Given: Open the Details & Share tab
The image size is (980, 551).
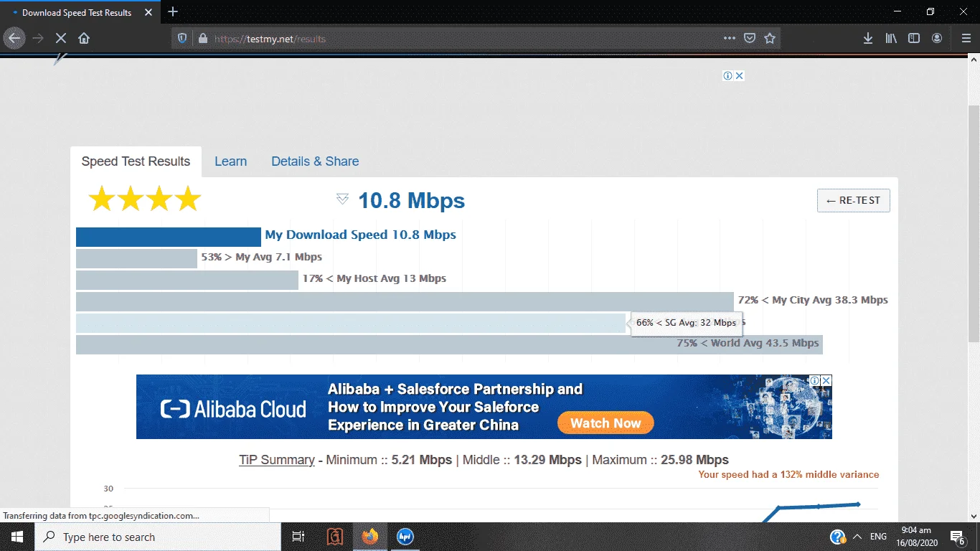Looking at the screenshot, I should click(x=315, y=161).
